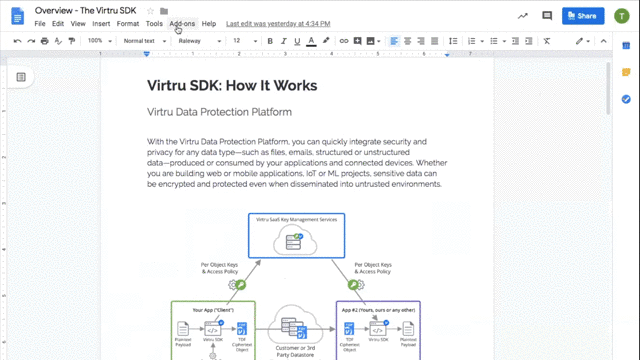Insert an image
640x360 pixels.
coord(370,41)
